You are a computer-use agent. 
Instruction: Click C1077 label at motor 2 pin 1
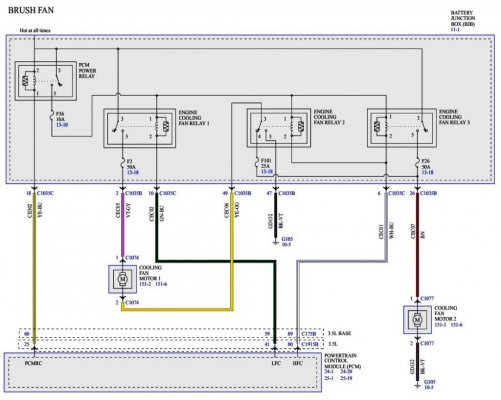427,298
